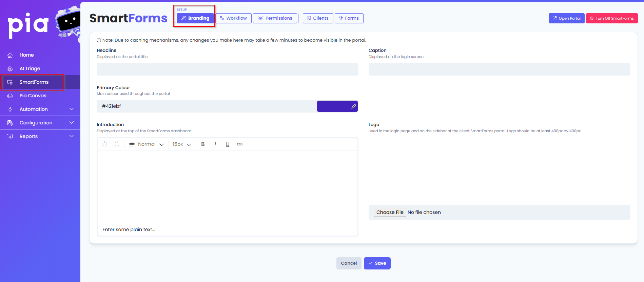Click the Reports presentation icon
The width and height of the screenshot is (644, 282).
point(10,136)
